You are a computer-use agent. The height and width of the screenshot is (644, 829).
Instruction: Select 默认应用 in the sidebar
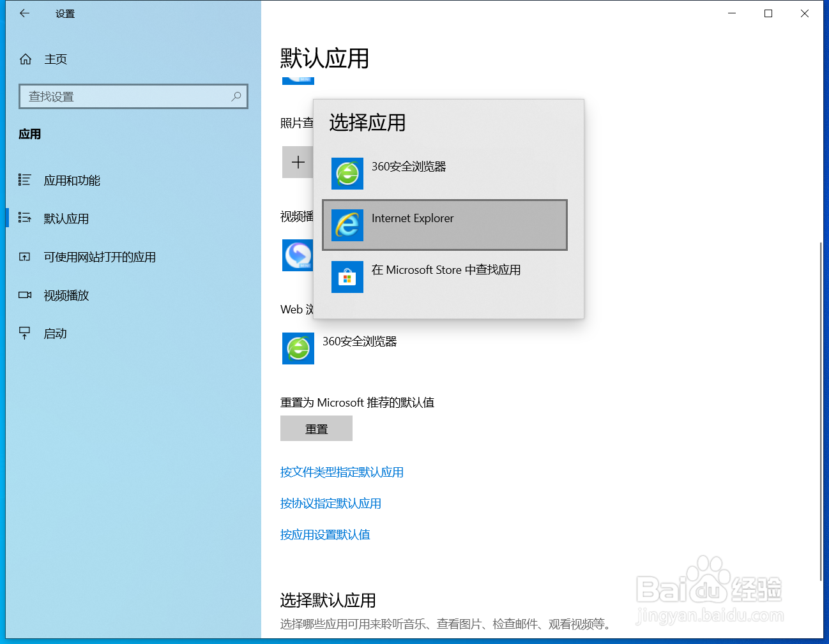click(x=66, y=218)
